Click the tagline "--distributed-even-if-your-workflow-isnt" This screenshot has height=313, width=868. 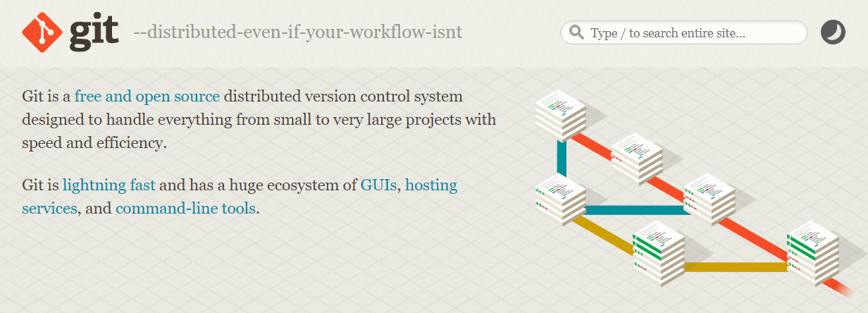click(297, 32)
